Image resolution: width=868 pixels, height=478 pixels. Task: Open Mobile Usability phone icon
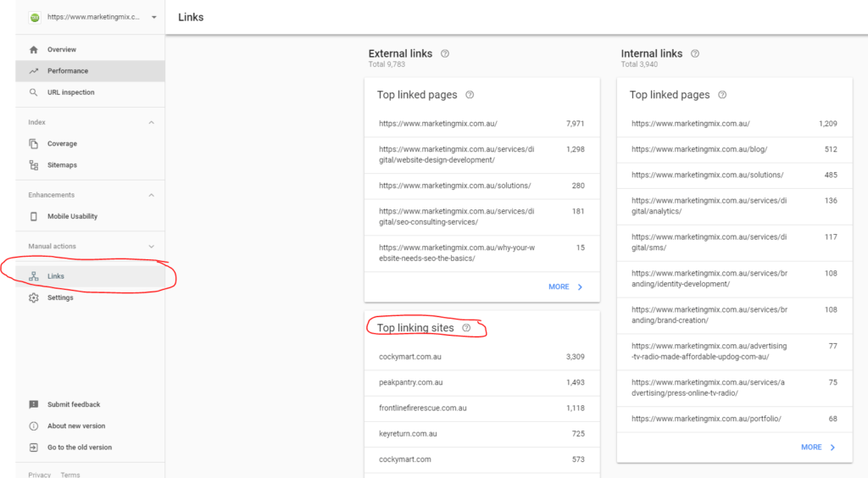click(x=34, y=216)
